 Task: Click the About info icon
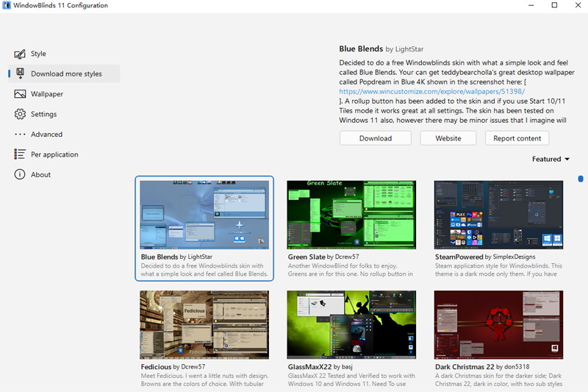pos(20,174)
